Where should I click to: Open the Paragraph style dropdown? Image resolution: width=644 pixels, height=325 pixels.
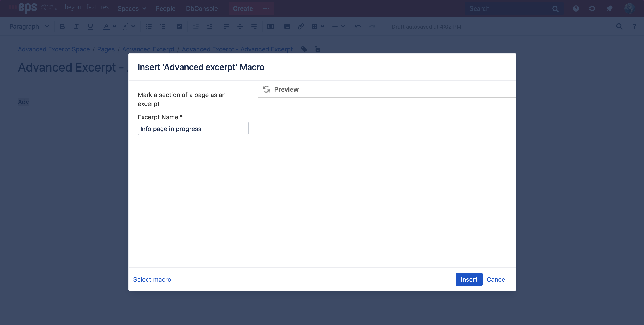tap(29, 26)
